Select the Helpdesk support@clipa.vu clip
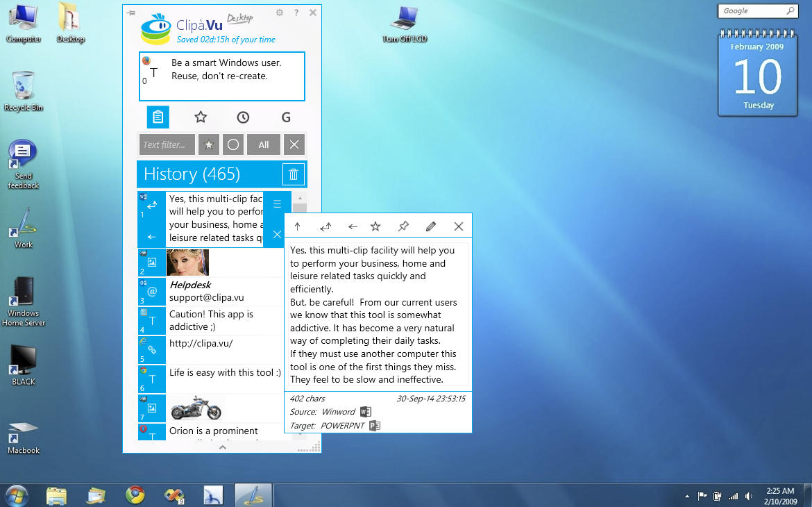This screenshot has width=812, height=507. coord(223,291)
